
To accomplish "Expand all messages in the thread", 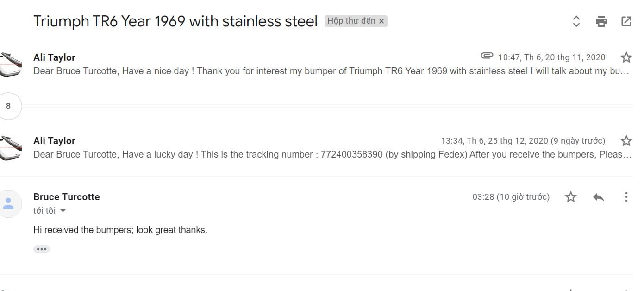I will (x=576, y=21).
